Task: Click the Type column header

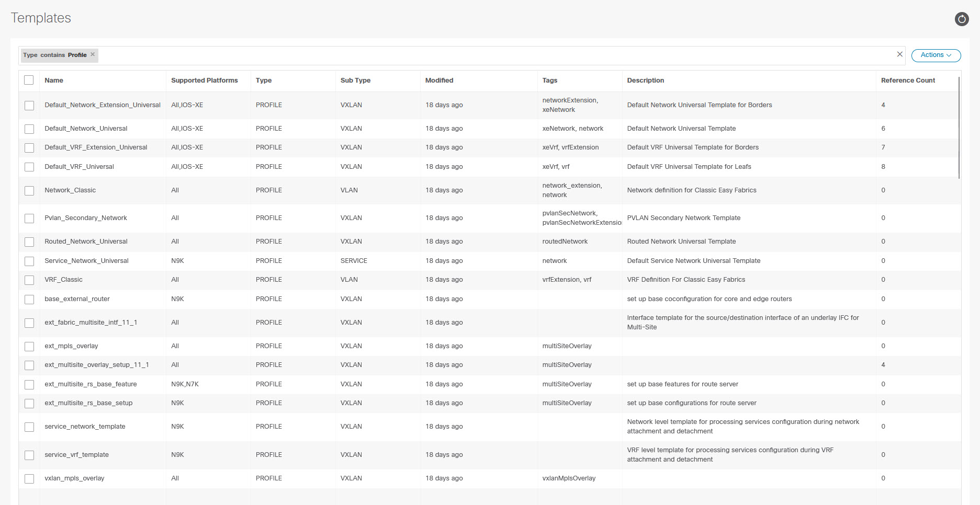Action: coord(264,81)
